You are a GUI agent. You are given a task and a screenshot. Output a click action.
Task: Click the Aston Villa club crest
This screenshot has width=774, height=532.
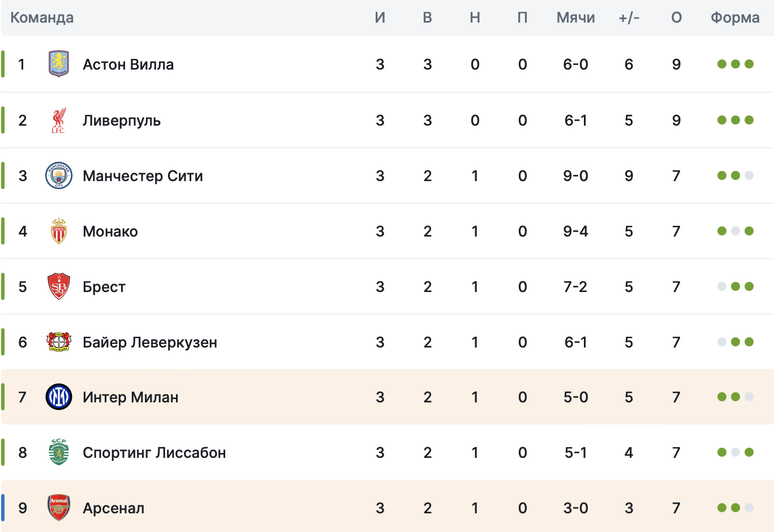[x=58, y=64]
